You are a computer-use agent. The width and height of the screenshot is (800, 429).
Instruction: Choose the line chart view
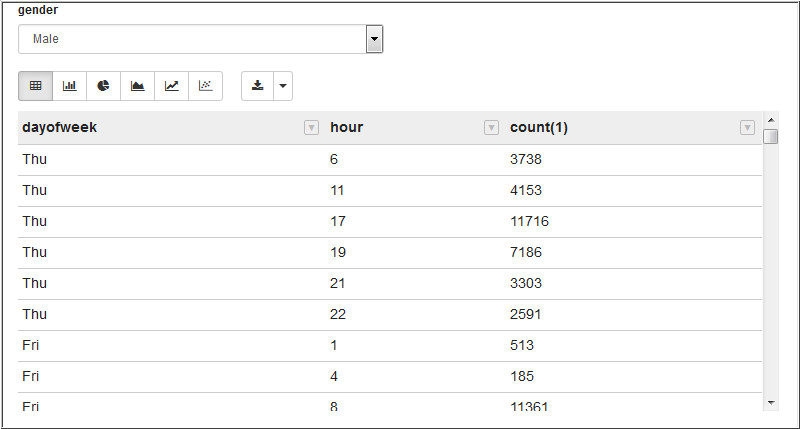click(x=171, y=86)
